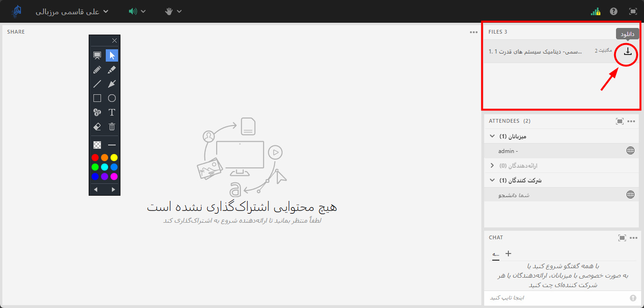644x308 pixels.
Task: Open the help button in top bar
Action: (614, 11)
